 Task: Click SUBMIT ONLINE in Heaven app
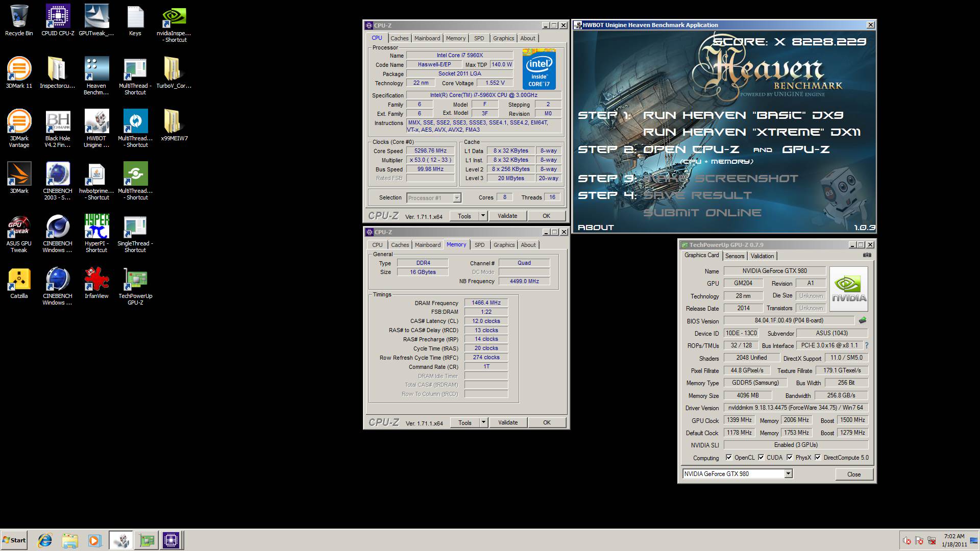point(702,213)
